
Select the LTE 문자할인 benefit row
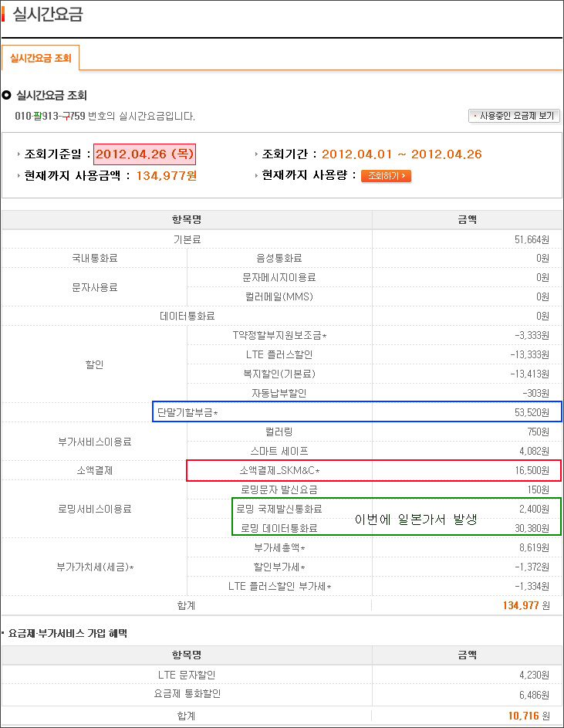pos(187,675)
